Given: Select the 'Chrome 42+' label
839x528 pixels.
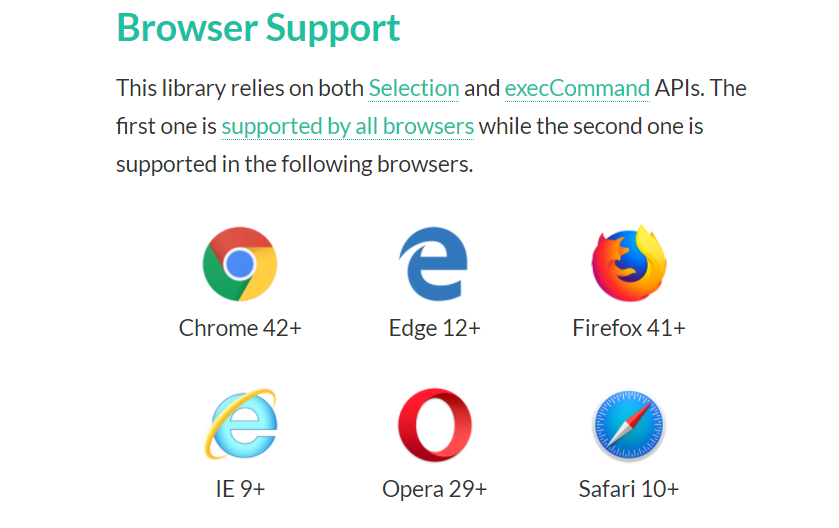Looking at the screenshot, I should [x=240, y=328].
